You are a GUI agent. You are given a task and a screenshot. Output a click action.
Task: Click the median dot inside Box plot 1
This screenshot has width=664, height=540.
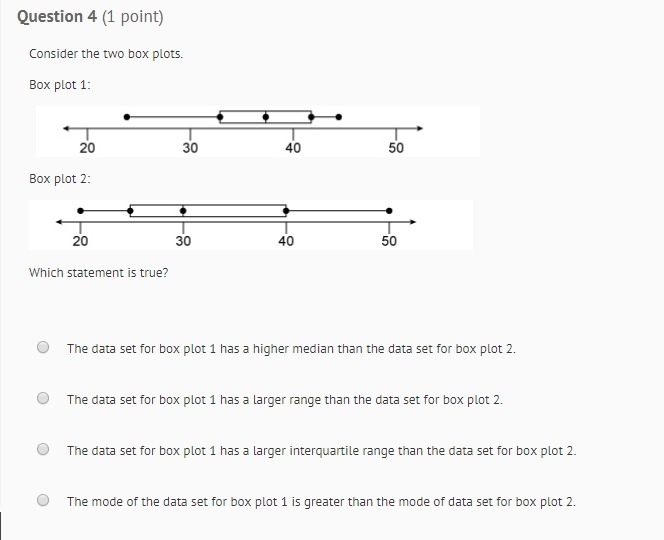(x=266, y=117)
